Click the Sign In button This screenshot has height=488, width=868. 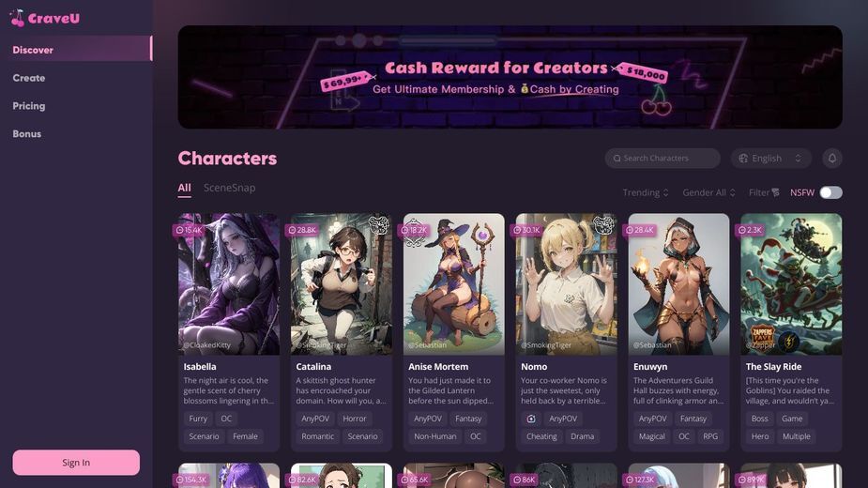(76, 463)
